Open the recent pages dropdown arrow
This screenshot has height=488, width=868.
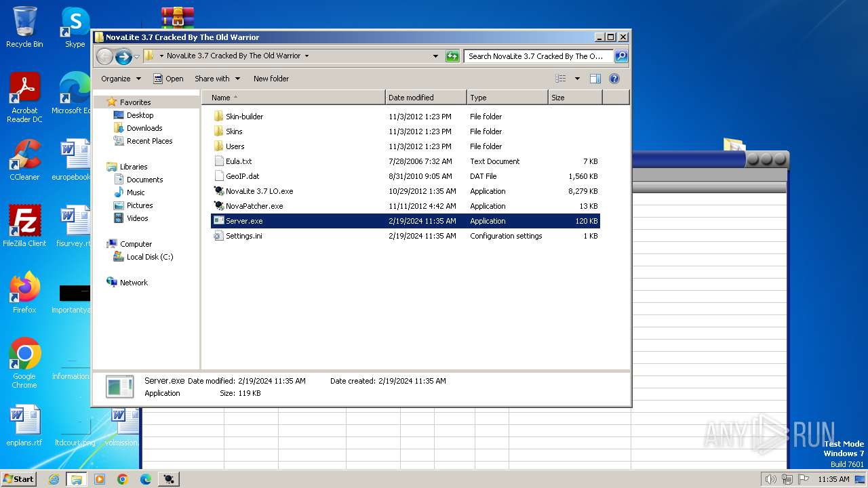coord(136,56)
